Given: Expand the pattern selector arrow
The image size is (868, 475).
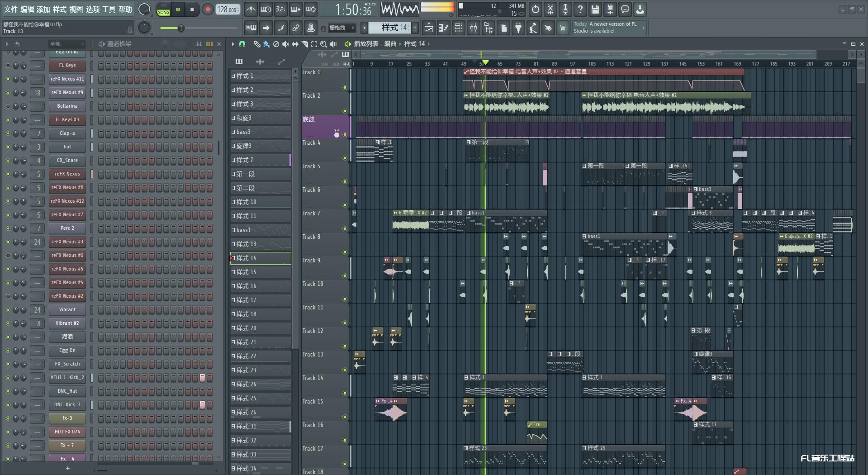Looking at the screenshot, I should click(x=364, y=28).
